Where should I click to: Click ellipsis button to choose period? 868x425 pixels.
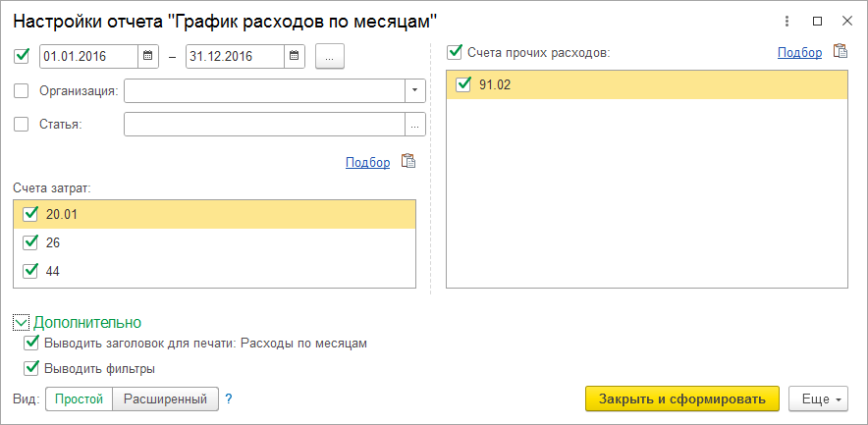coord(330,57)
